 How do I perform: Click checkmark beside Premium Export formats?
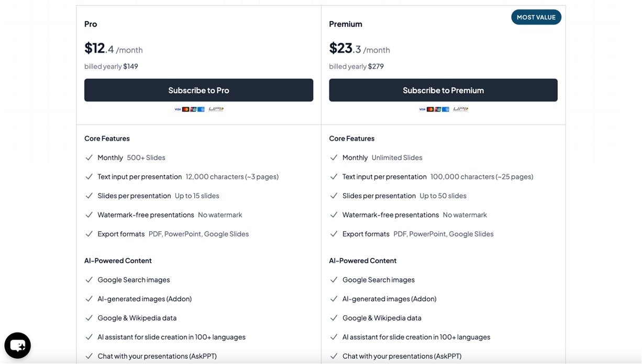click(x=334, y=234)
